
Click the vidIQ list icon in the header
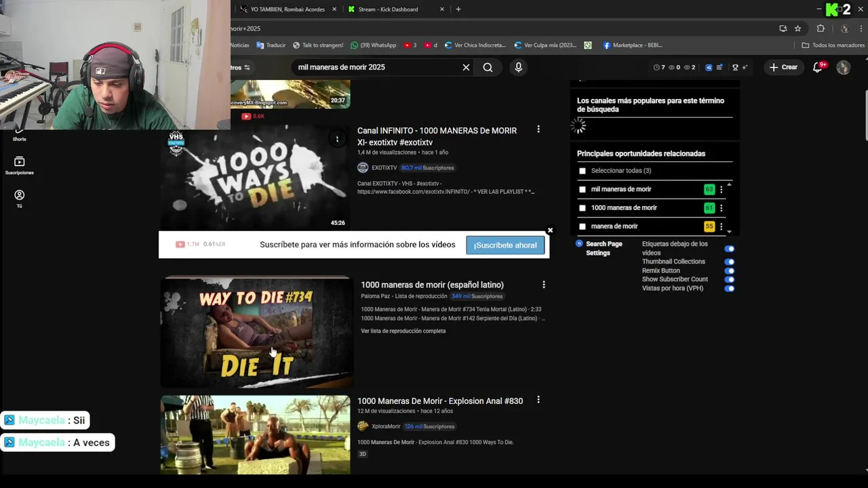tap(719, 67)
